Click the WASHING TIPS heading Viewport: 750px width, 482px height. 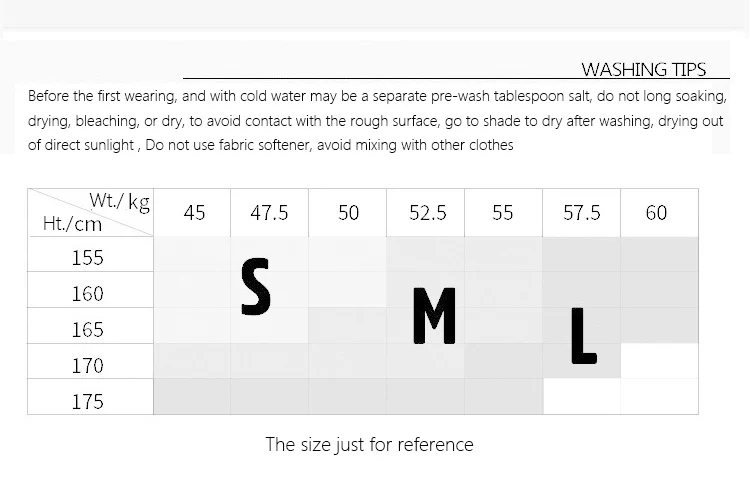click(643, 69)
